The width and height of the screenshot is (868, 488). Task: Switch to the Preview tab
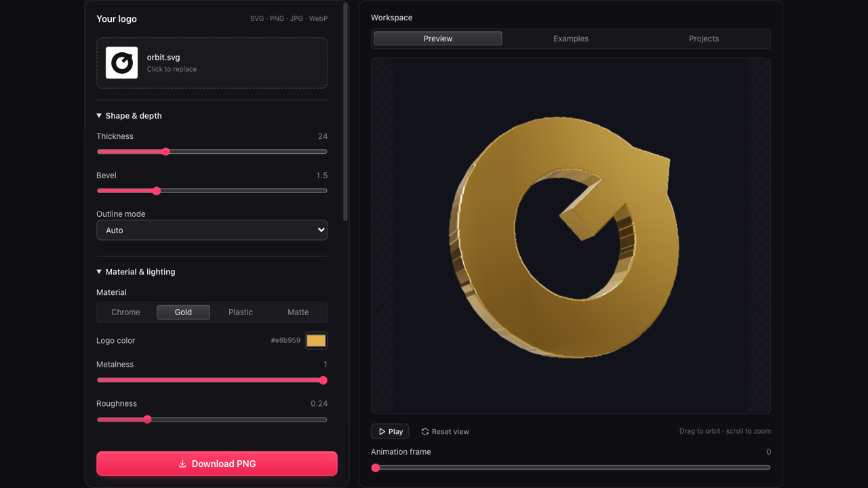pos(438,39)
